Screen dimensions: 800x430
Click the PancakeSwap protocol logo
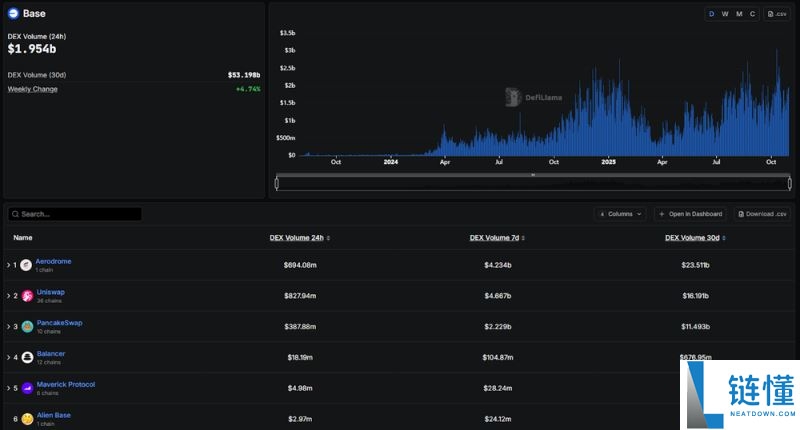(x=27, y=326)
